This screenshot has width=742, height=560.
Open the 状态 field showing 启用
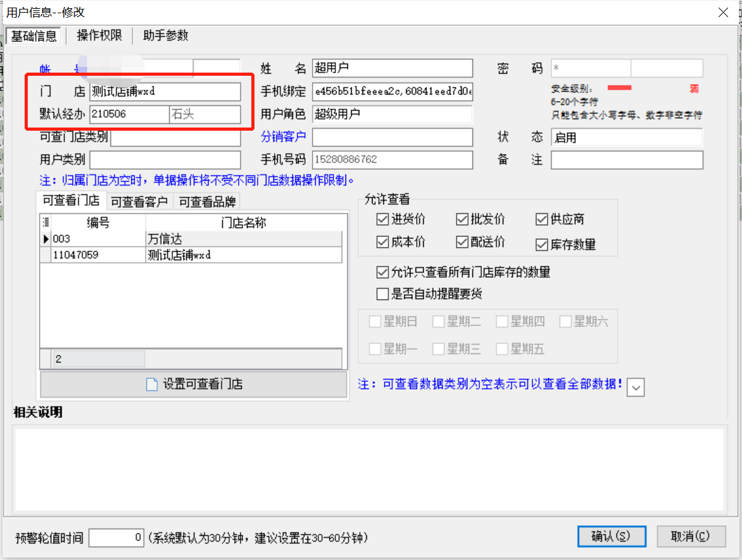pyautogui.click(x=626, y=138)
